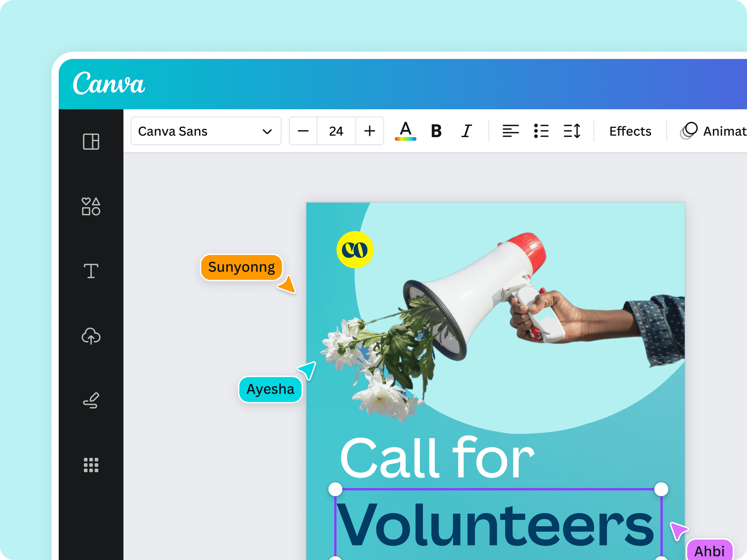The image size is (747, 560).
Task: Open the text alignment options
Action: click(510, 131)
